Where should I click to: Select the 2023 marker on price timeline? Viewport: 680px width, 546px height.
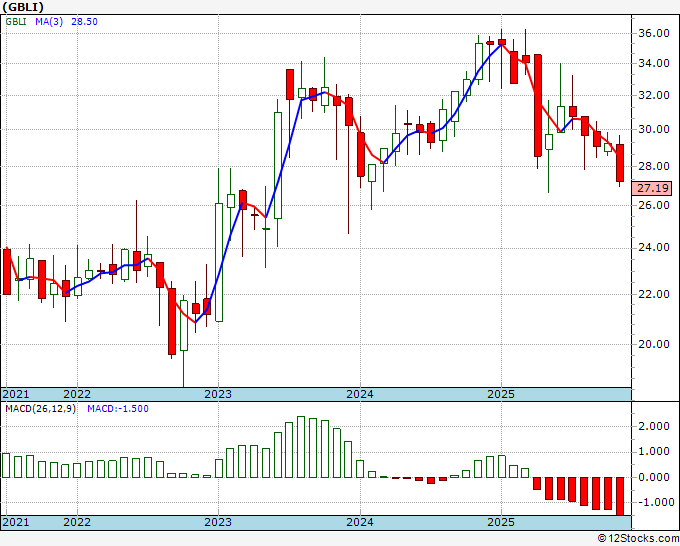(x=218, y=394)
